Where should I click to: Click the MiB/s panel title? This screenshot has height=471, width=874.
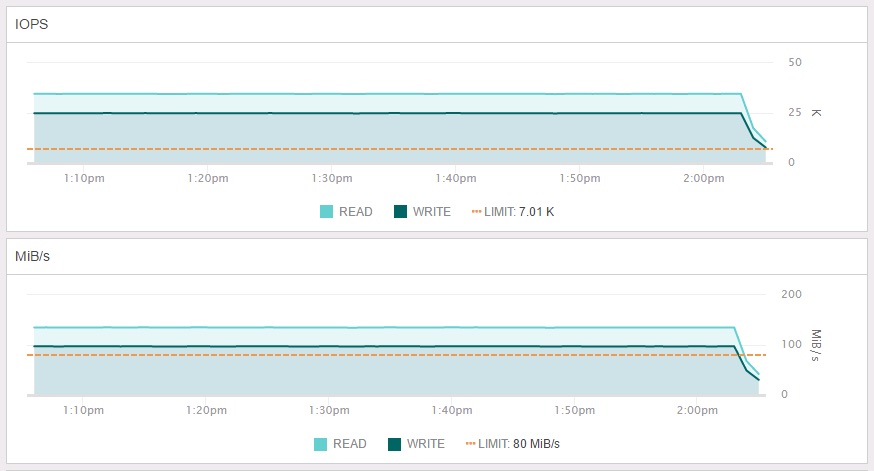32,256
